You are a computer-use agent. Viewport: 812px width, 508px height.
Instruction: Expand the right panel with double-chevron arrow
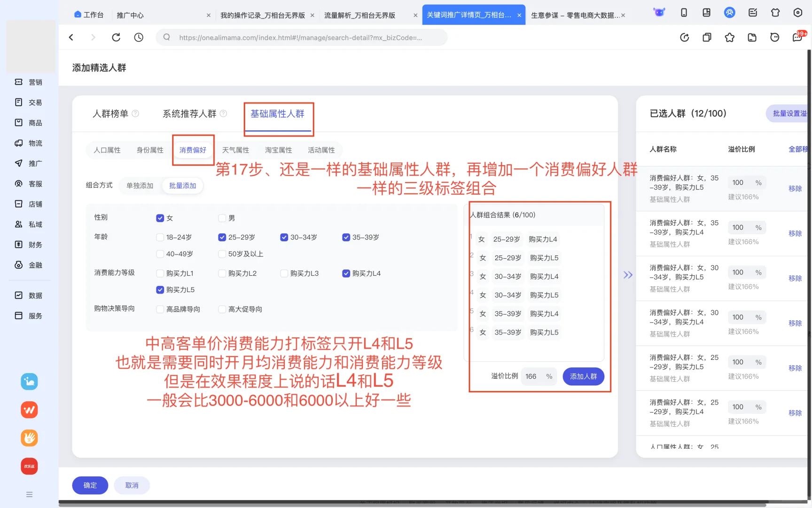tap(628, 275)
